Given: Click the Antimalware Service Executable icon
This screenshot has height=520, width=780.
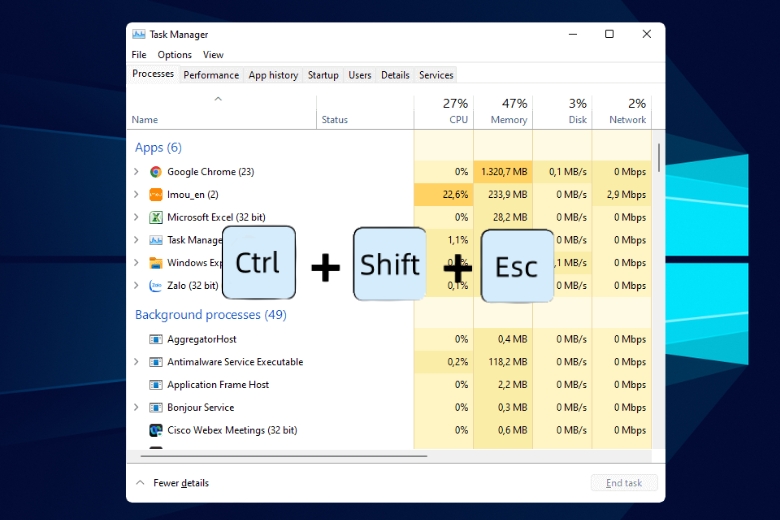Looking at the screenshot, I should click(156, 362).
